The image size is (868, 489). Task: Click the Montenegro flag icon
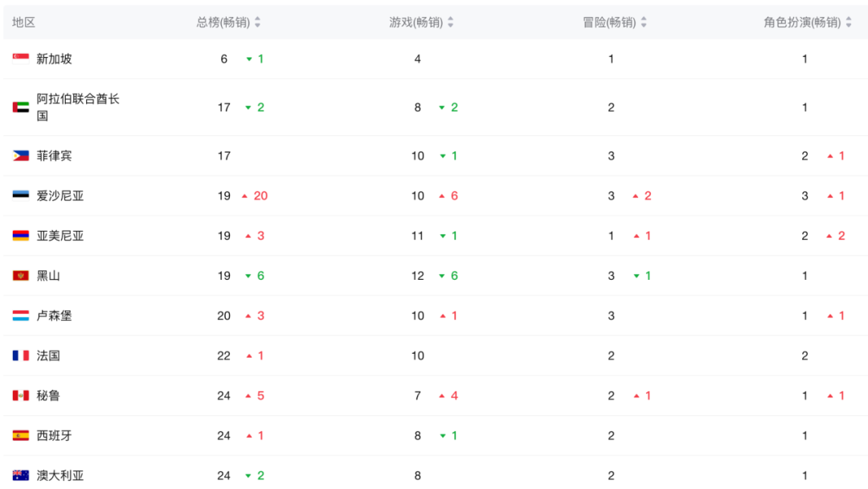tap(21, 276)
